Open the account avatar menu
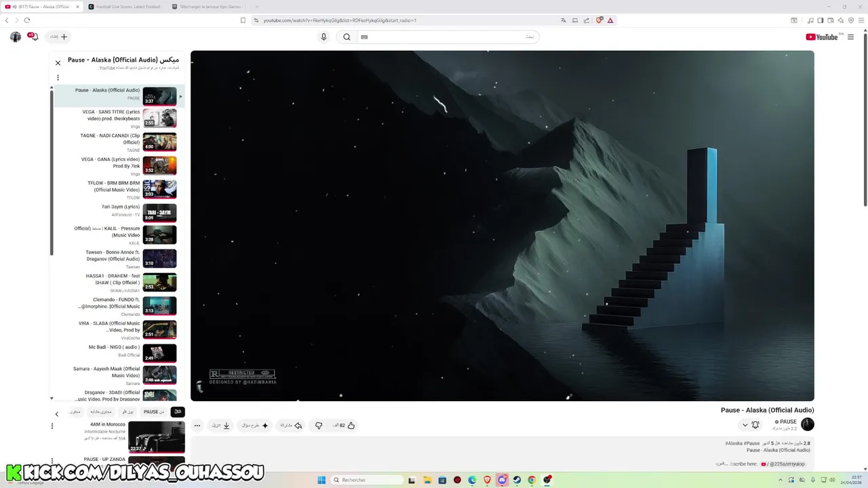Viewport: 868px width, 488px height. [x=16, y=37]
